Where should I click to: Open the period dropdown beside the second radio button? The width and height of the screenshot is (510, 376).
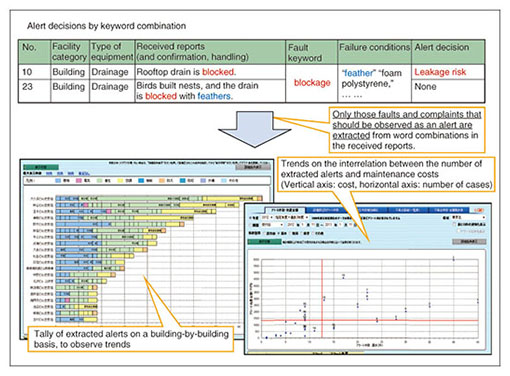point(272,225)
